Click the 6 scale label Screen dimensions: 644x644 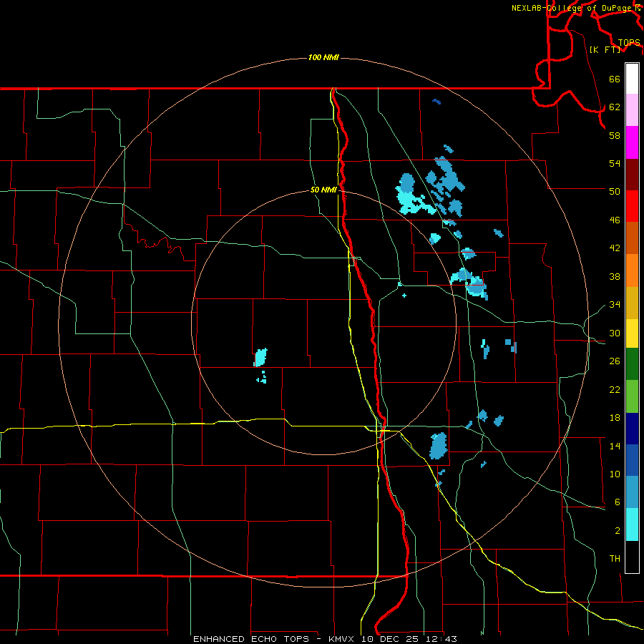pos(617,502)
